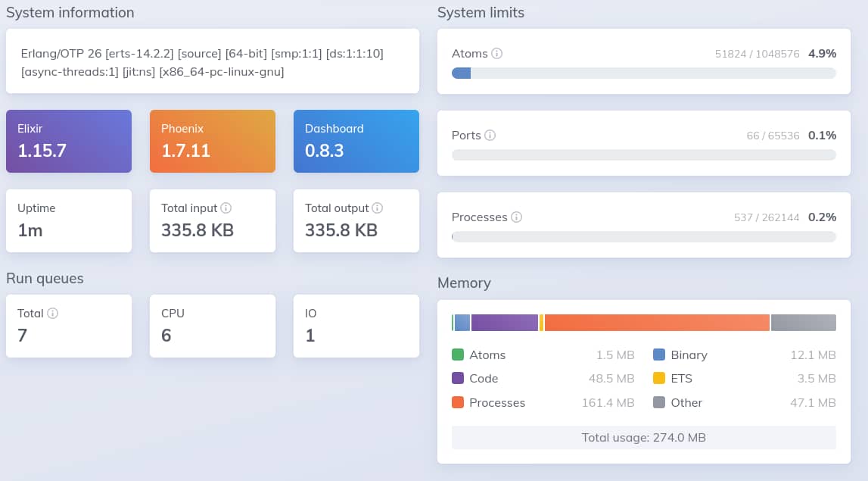Viewport: 868px width, 481px height.
Task: Click the purple Code memory legend swatch
Action: pyautogui.click(x=458, y=379)
